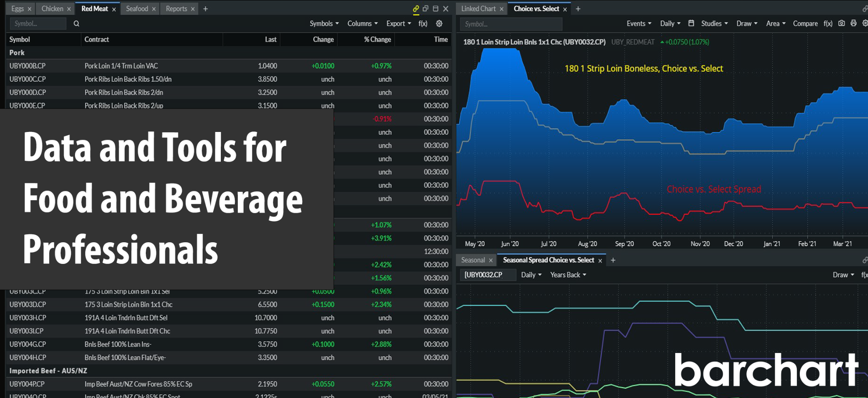Image resolution: width=868 pixels, height=398 pixels.
Task: Pop out the Red Meat watchlist panel
Action: (426, 8)
